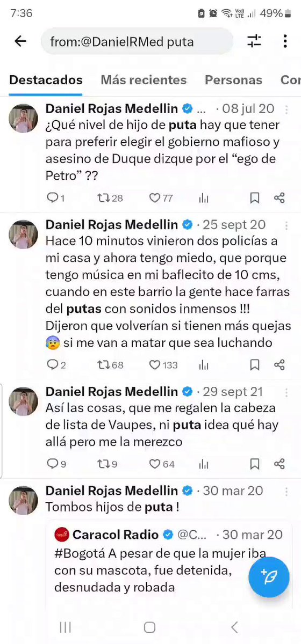Edit the search query field
Screen dimensions: 301x644
(x=137, y=41)
